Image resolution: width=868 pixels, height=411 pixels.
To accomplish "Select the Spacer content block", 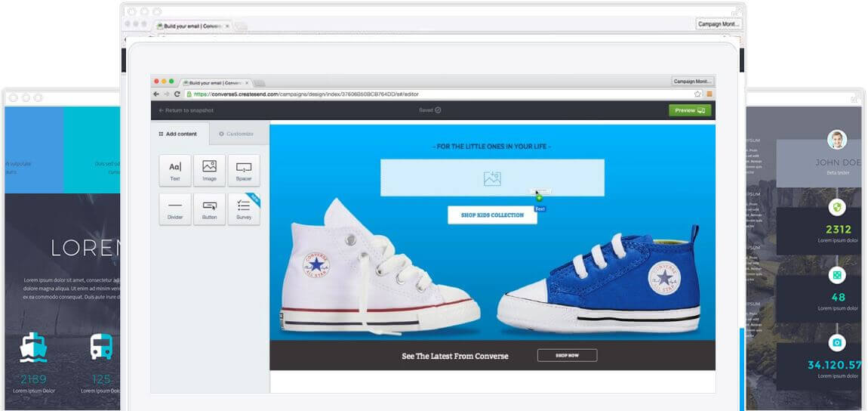I will pos(244,171).
